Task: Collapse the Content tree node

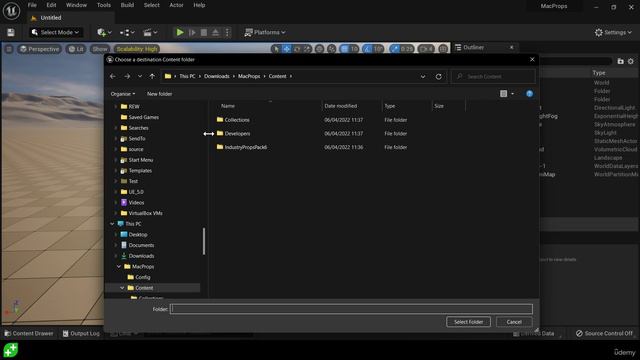Action: click(x=122, y=288)
